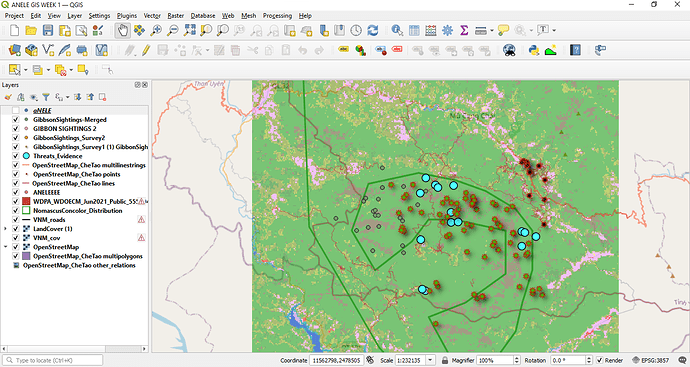Click the EPSG:3857 CRS button
Viewport: 690px width, 367px height.
tap(651, 360)
